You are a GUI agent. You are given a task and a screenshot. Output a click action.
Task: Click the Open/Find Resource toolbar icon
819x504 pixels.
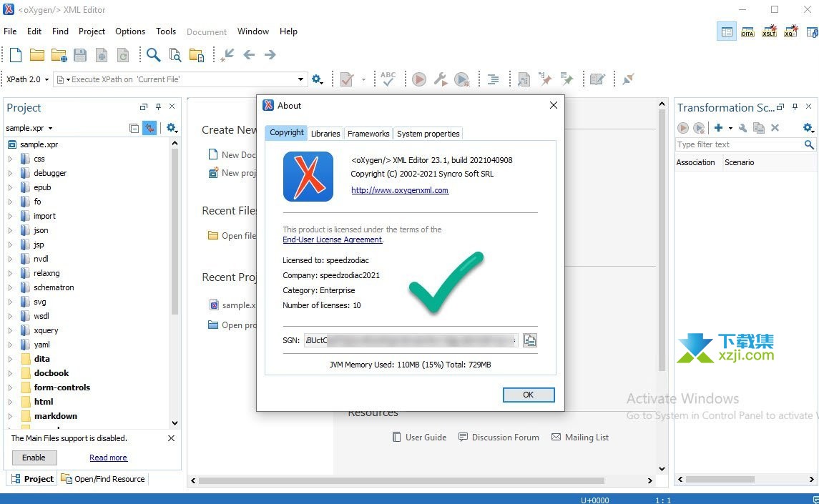tap(197, 55)
